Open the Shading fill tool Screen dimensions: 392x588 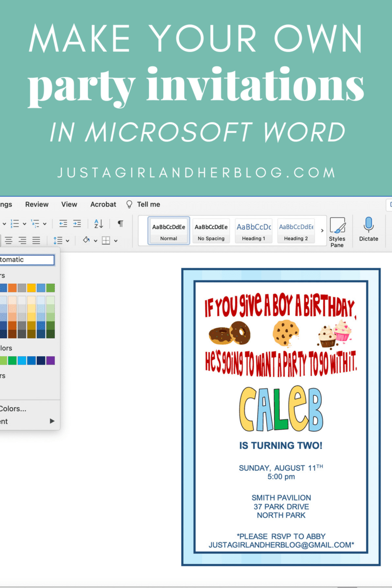point(86,240)
